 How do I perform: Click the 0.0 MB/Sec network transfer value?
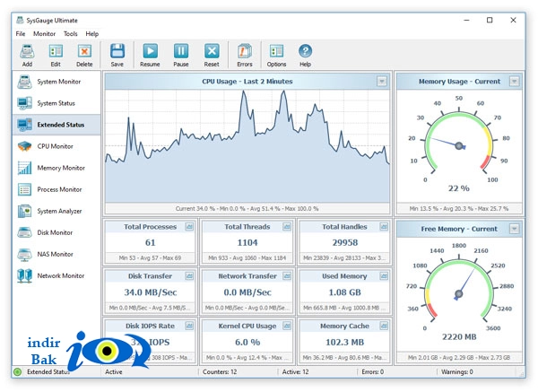click(x=247, y=292)
